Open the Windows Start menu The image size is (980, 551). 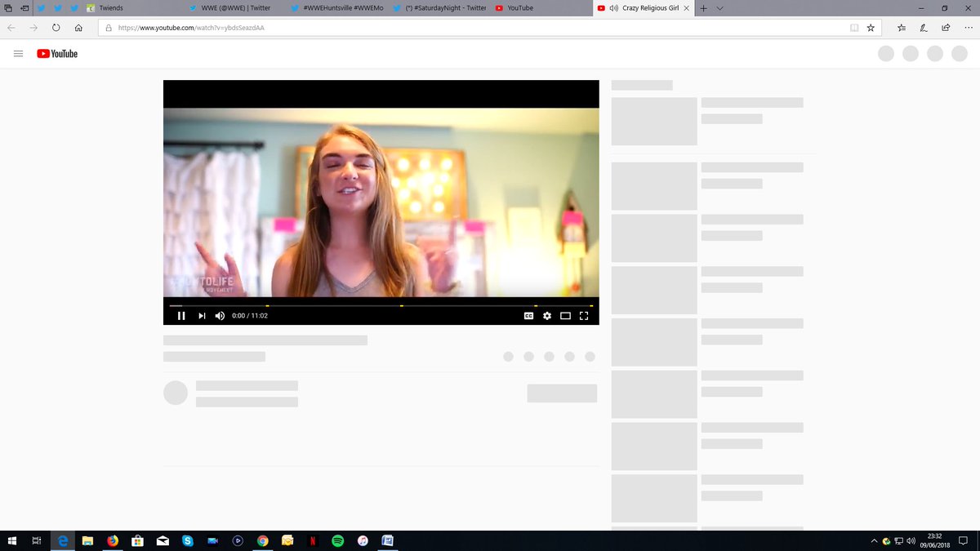point(12,540)
